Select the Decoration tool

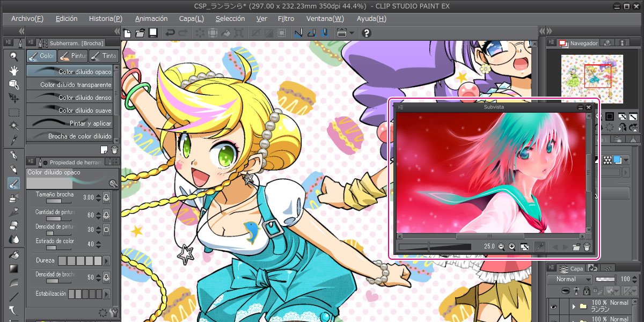[14, 211]
